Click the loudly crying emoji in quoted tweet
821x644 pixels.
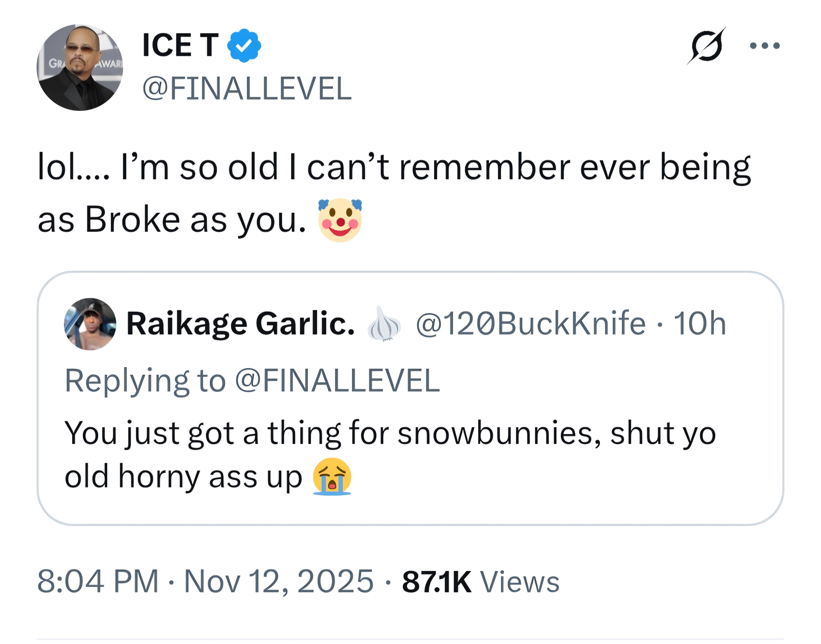332,477
